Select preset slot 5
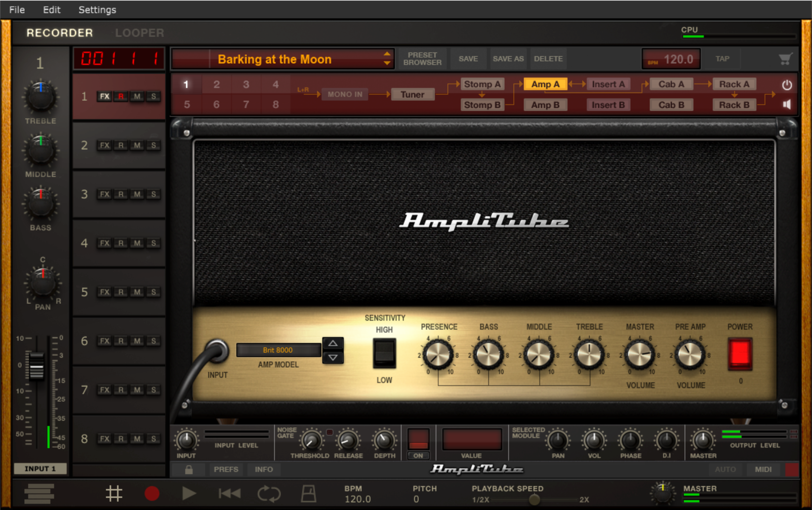Image resolution: width=812 pixels, height=510 pixels. tap(187, 105)
